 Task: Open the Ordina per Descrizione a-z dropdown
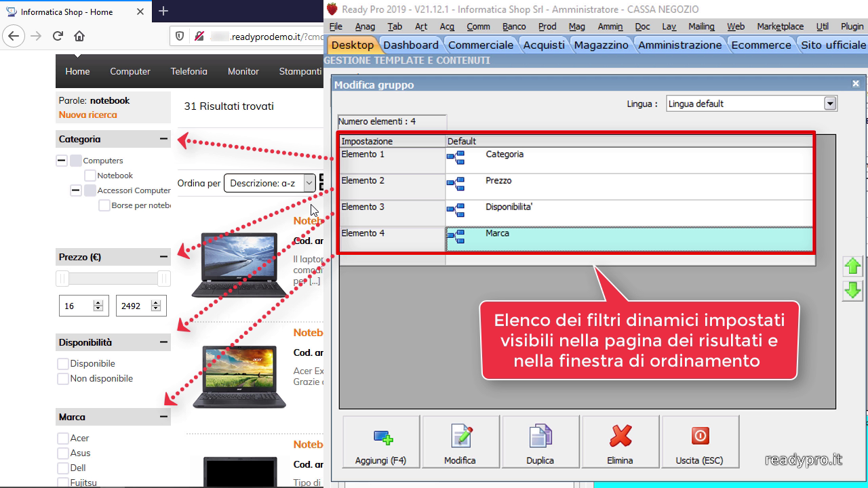coord(270,183)
